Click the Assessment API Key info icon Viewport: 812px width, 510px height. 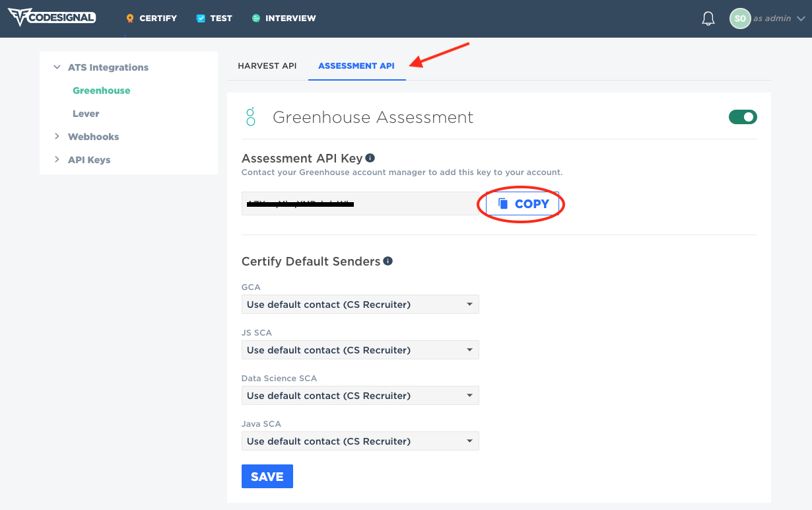[370, 157]
